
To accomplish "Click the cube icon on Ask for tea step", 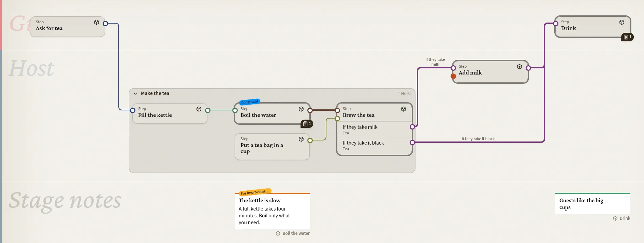I will [97, 22].
